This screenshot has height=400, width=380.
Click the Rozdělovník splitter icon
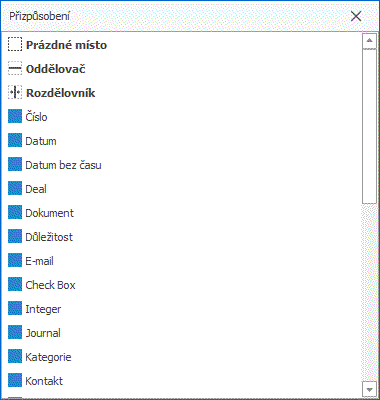(15, 93)
